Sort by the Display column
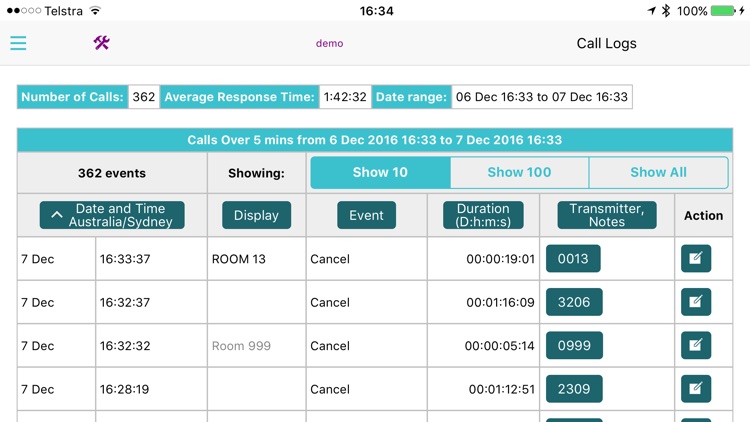Screen dimensions: 750x422 point(256,215)
